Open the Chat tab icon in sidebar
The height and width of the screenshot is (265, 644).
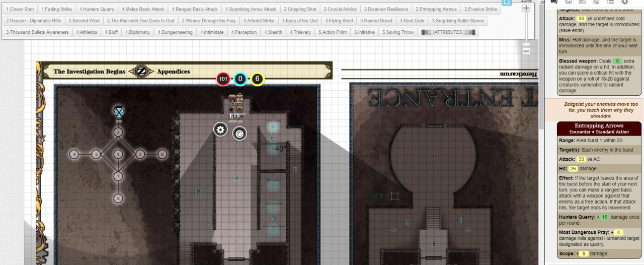554,2
